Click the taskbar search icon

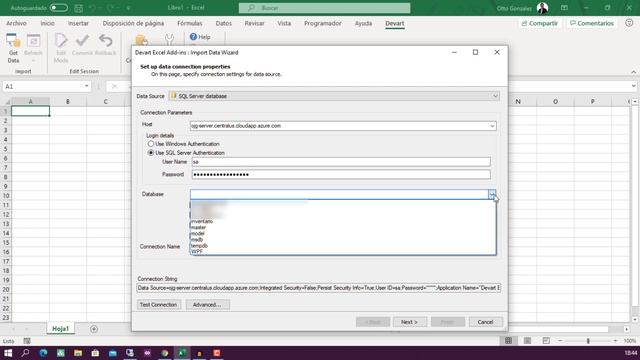pyautogui.click(x=25, y=353)
